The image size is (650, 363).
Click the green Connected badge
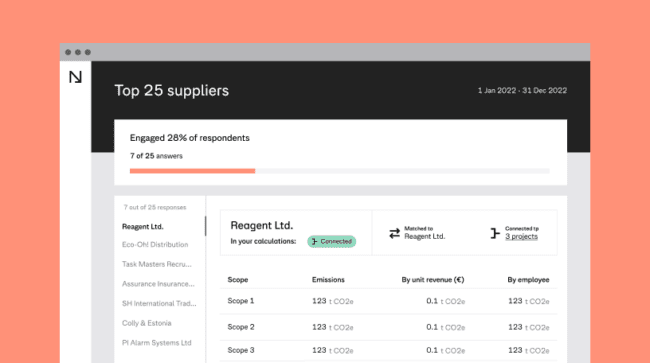coord(332,241)
